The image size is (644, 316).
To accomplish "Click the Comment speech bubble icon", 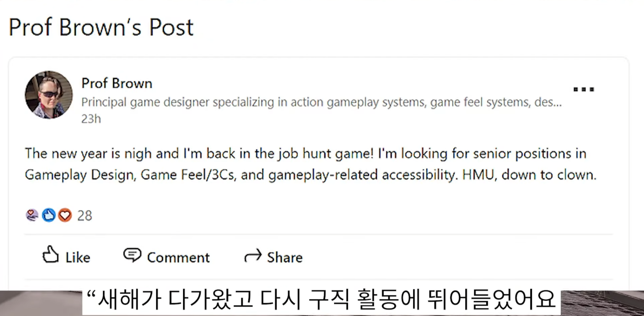I will point(132,255).
